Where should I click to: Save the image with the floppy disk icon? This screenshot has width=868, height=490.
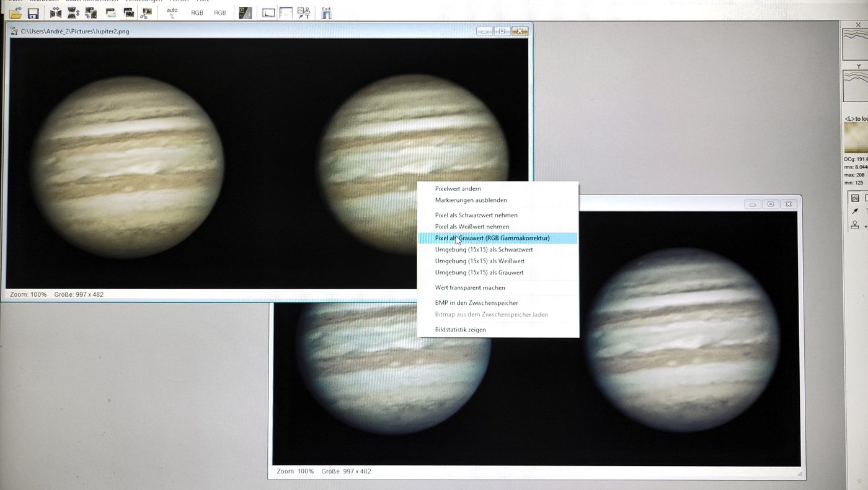coord(33,13)
